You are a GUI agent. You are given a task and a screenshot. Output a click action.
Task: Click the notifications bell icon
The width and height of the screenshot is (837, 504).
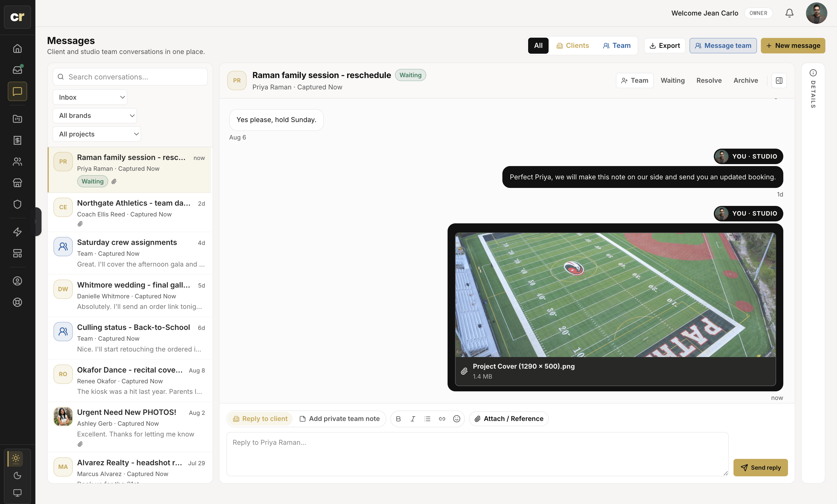click(789, 13)
